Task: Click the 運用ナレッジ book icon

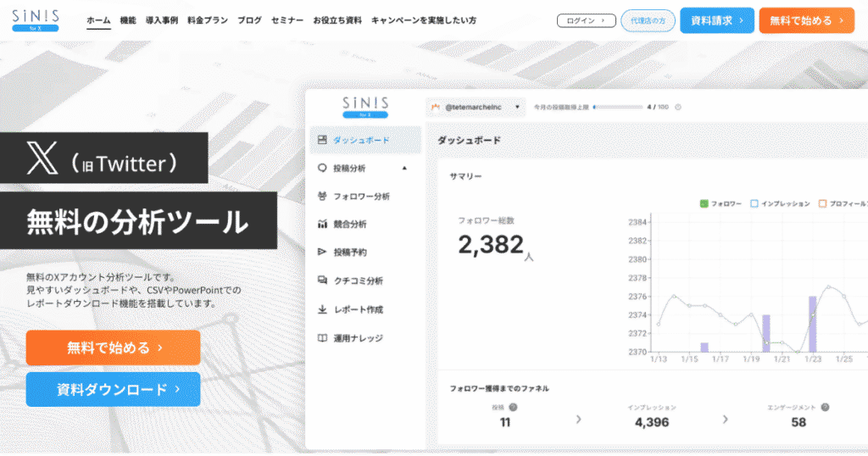Action: pyautogui.click(x=322, y=337)
